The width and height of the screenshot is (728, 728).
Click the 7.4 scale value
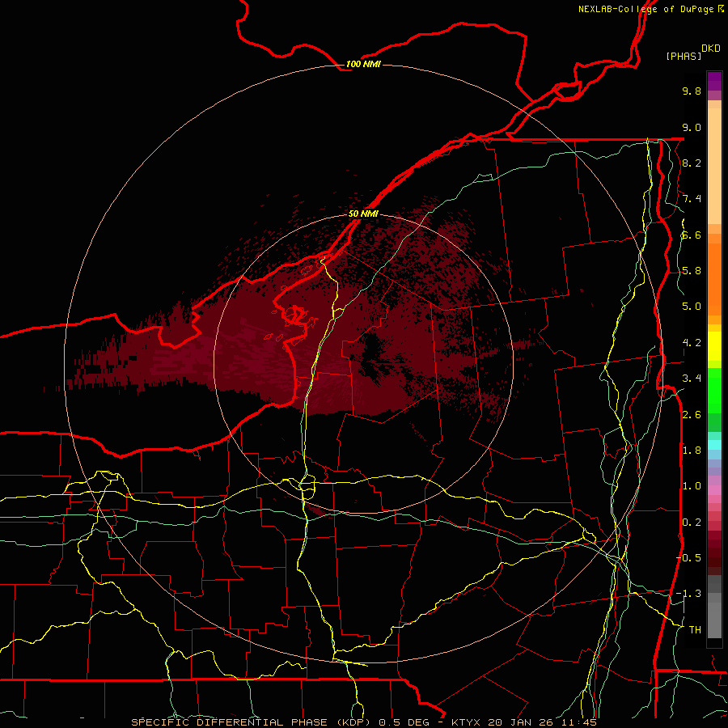tap(692, 199)
